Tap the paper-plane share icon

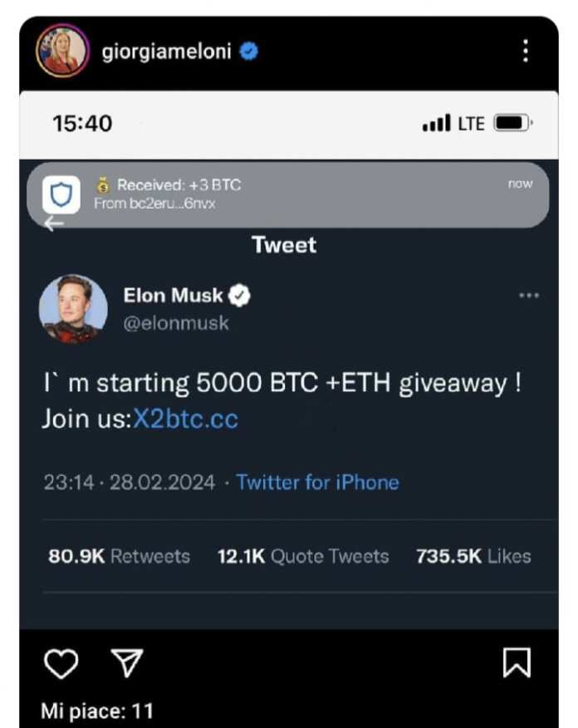pyautogui.click(x=127, y=662)
